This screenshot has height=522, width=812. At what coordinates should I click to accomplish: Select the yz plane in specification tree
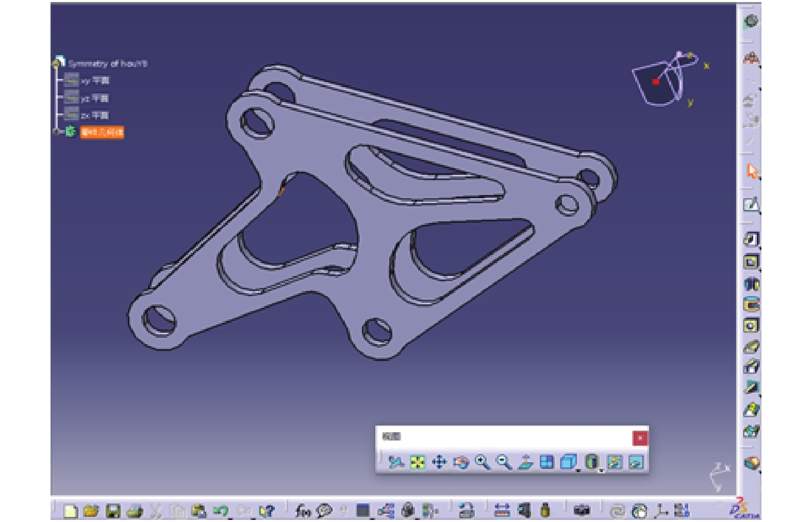pos(95,98)
